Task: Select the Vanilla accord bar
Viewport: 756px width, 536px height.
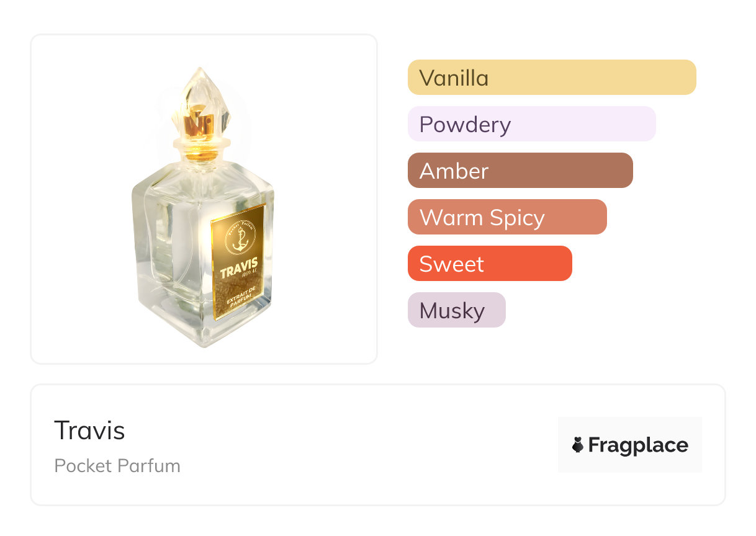Action: 551,78
